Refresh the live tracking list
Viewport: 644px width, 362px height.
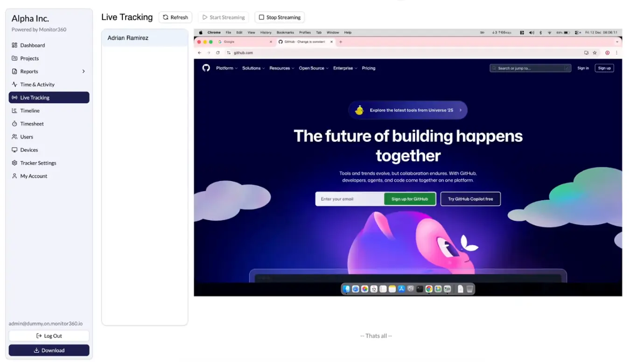(175, 17)
